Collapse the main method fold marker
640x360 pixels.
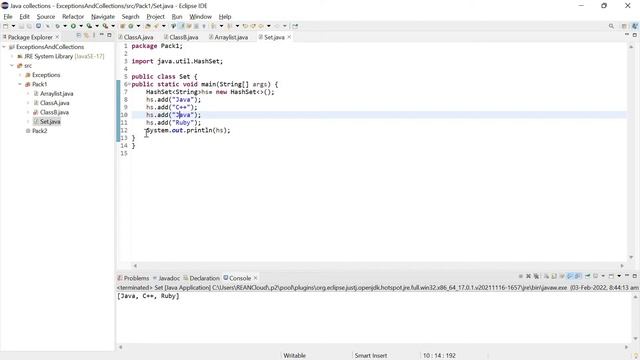click(129, 84)
